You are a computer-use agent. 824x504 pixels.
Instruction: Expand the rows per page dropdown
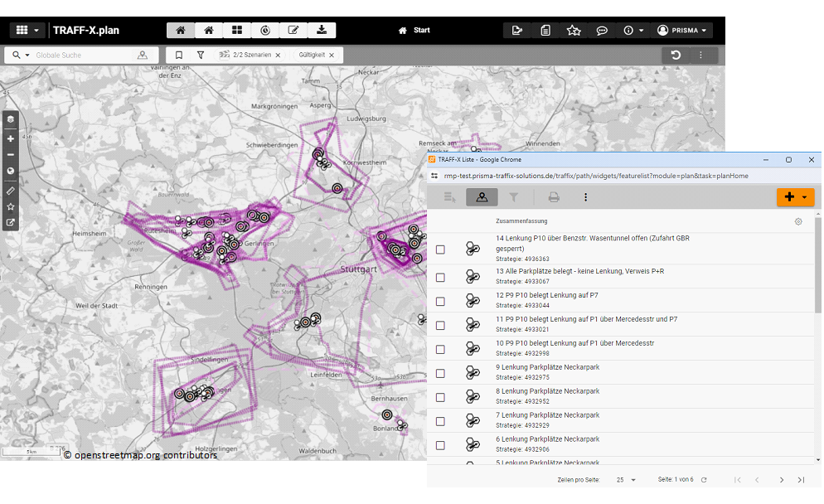[626, 480]
